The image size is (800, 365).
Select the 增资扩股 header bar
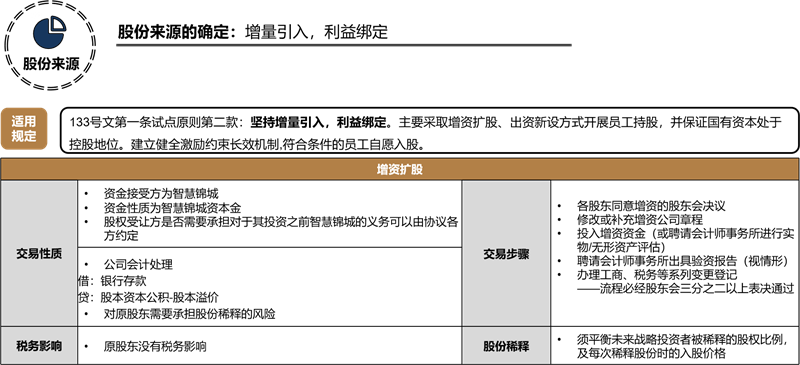[x=399, y=169]
